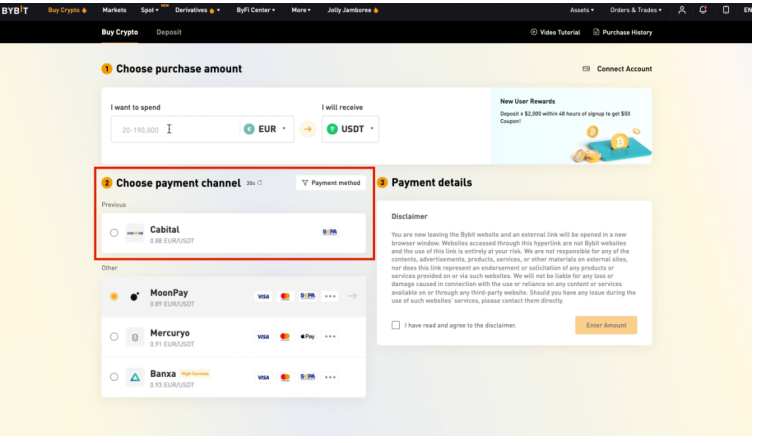Click the Cabital provider name

pyautogui.click(x=165, y=229)
